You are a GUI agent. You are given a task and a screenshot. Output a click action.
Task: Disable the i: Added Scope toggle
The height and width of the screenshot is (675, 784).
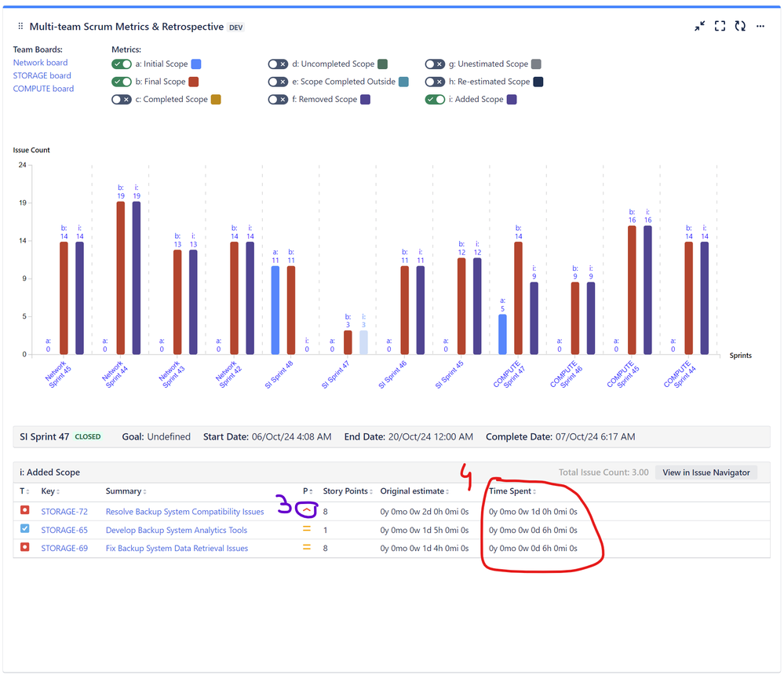pos(435,100)
